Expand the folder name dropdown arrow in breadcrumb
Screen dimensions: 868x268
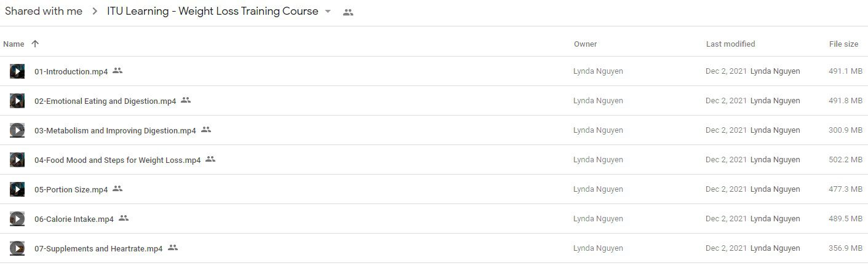328,12
